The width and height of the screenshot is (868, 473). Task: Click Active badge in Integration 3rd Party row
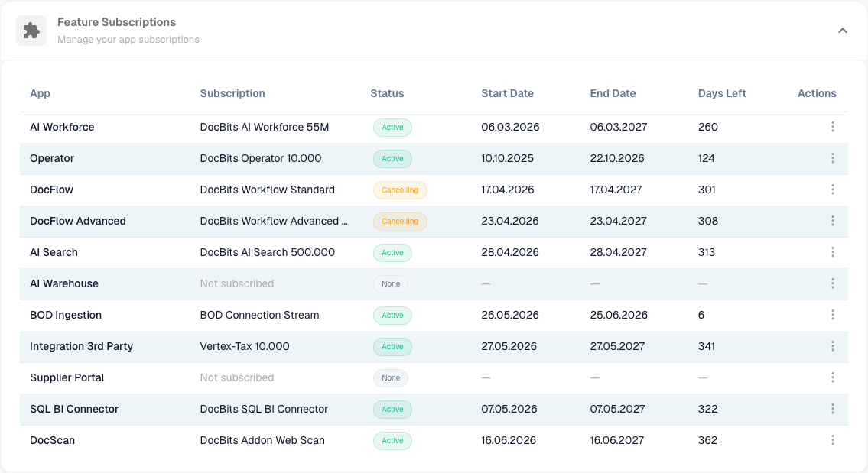[x=392, y=347]
